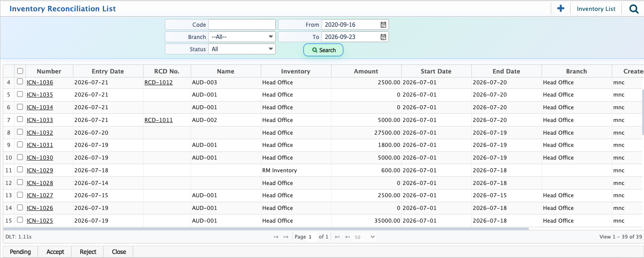
Task: Select the ICN-1032 row checkbox
Action: [x=20, y=132]
